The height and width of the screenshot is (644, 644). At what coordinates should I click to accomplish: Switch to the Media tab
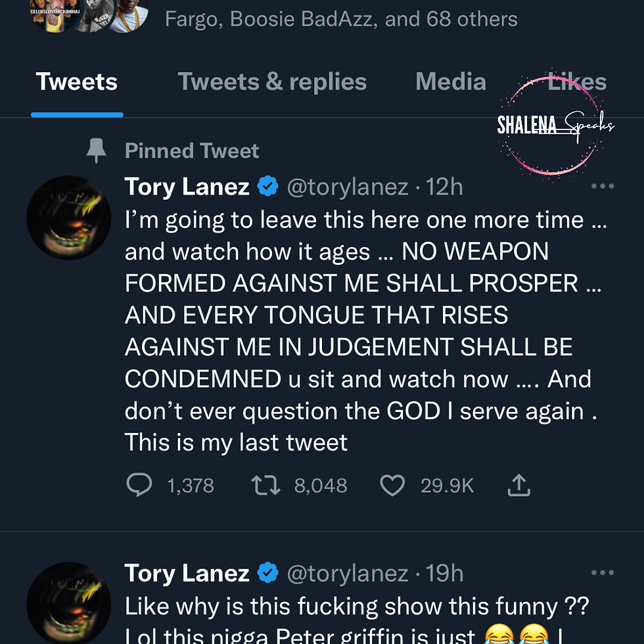[x=451, y=82]
